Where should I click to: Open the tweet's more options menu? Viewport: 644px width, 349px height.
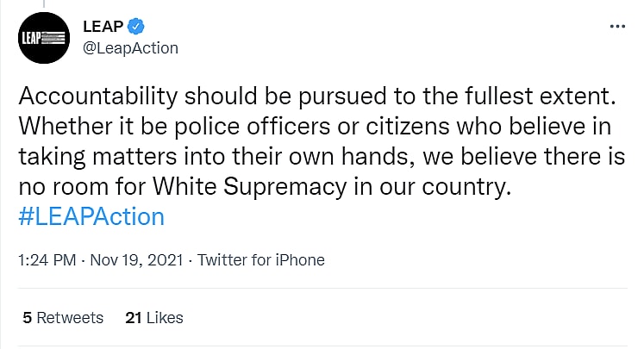(x=617, y=26)
